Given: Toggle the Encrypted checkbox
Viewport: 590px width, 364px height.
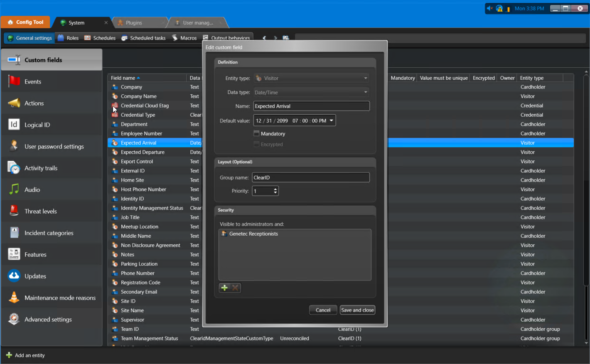Looking at the screenshot, I should [x=256, y=144].
